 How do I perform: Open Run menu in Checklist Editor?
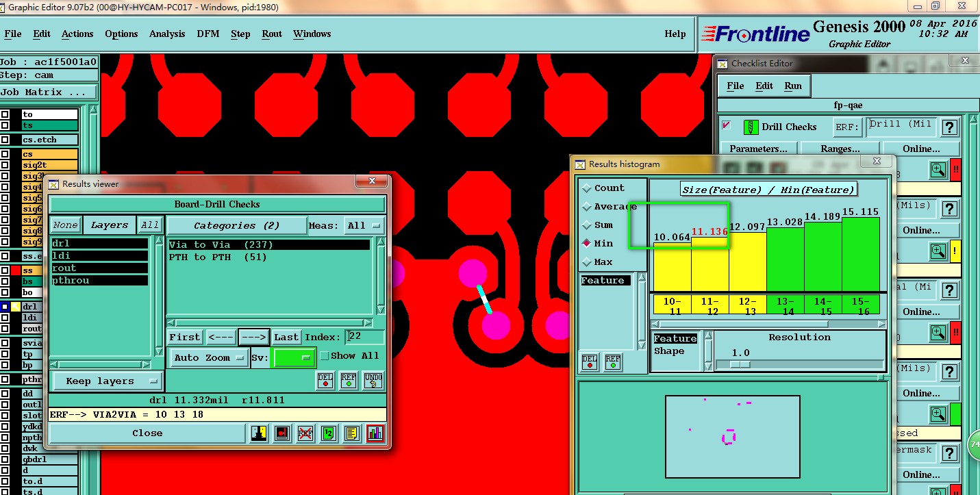(792, 86)
